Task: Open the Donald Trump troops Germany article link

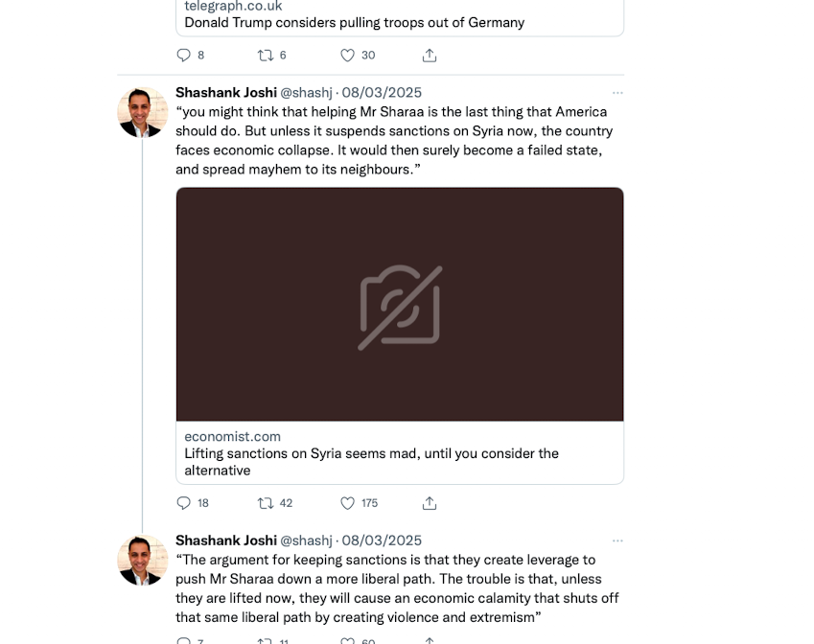Action: 354,22
